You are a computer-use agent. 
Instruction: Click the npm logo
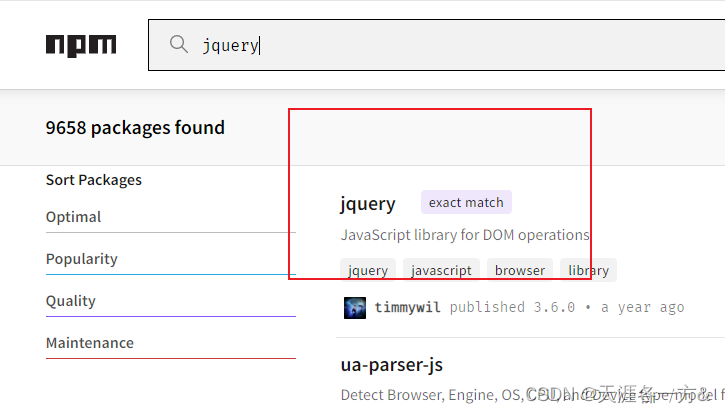(81, 45)
